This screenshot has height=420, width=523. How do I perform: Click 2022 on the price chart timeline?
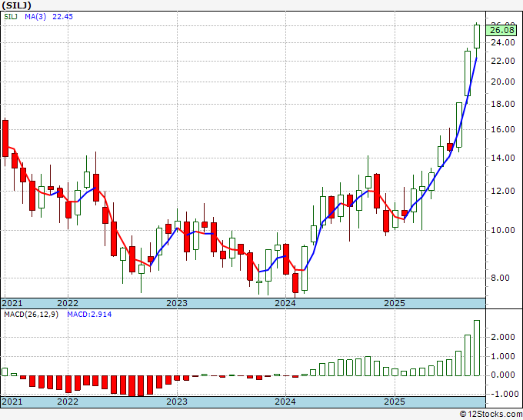coord(68,303)
